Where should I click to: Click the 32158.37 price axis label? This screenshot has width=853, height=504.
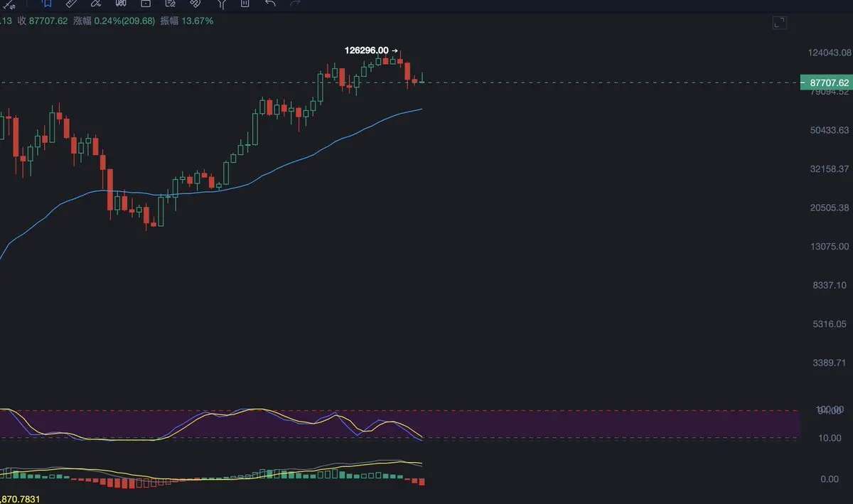(828, 169)
